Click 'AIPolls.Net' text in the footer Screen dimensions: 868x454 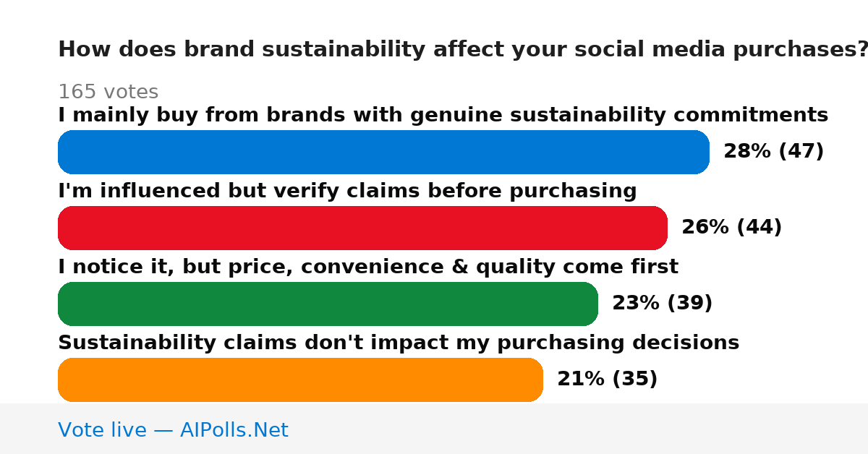234,430
